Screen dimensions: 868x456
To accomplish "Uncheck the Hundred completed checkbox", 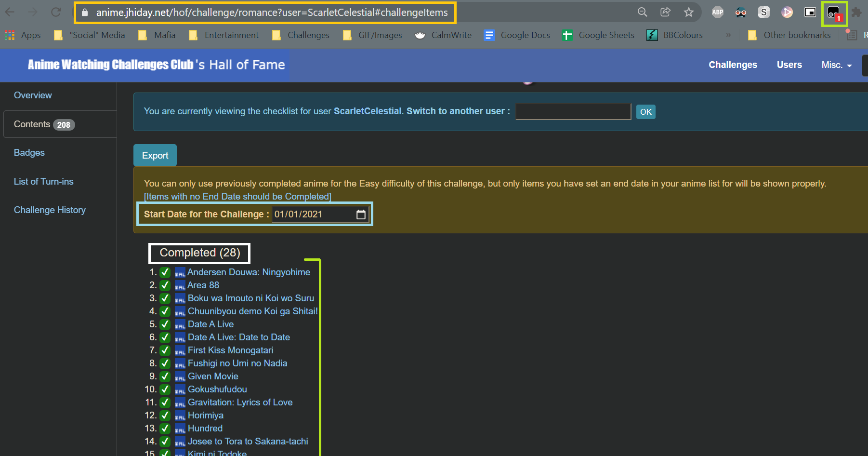I will coord(165,429).
